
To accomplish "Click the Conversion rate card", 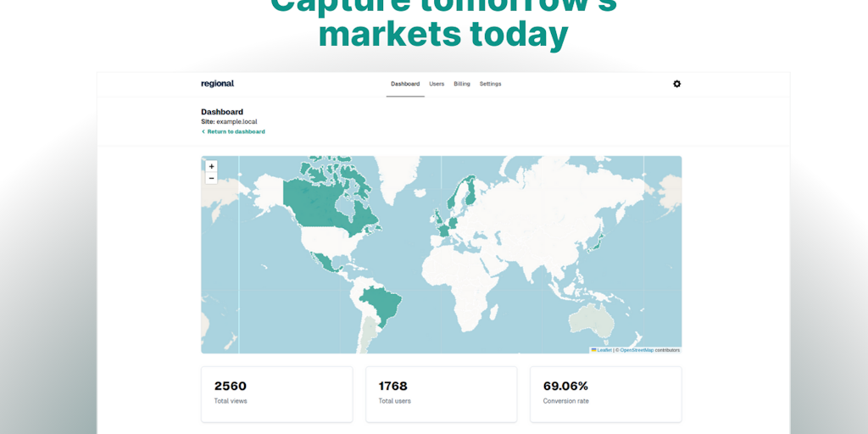I will (x=605, y=393).
